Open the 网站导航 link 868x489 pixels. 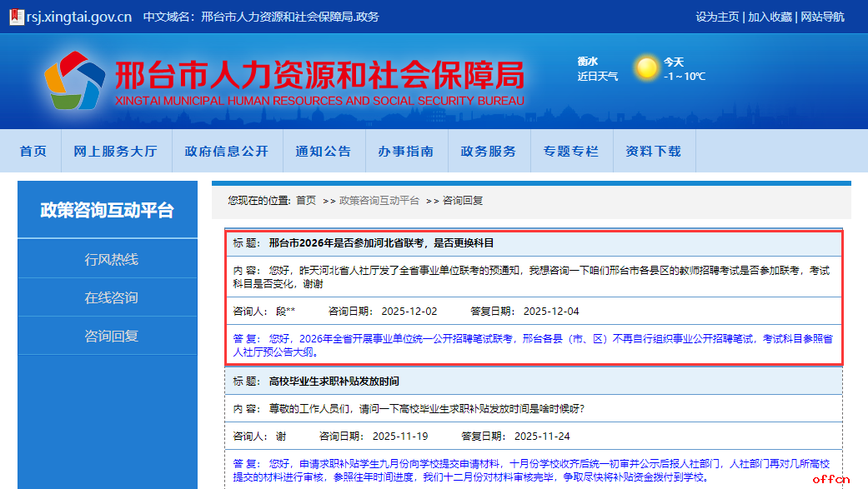(x=822, y=17)
